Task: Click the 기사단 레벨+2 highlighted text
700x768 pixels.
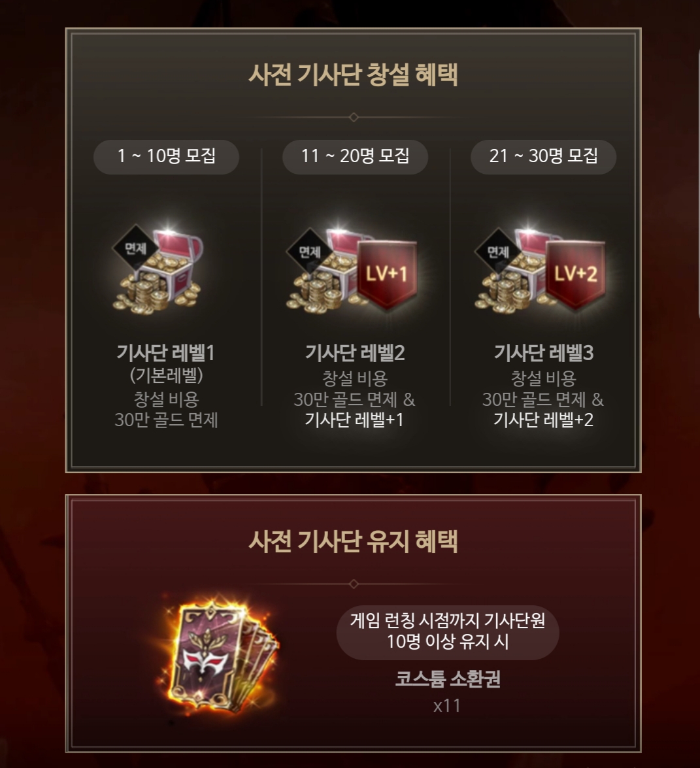Action: pyautogui.click(x=543, y=420)
